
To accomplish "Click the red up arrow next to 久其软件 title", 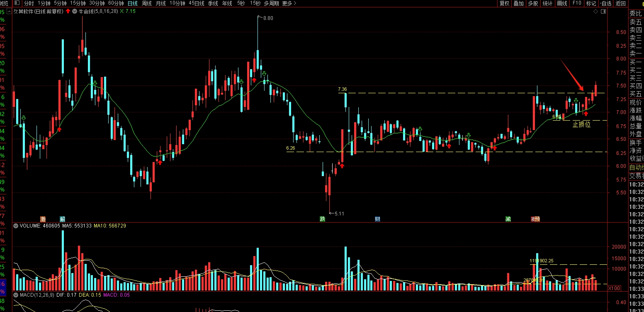I will [68, 11].
